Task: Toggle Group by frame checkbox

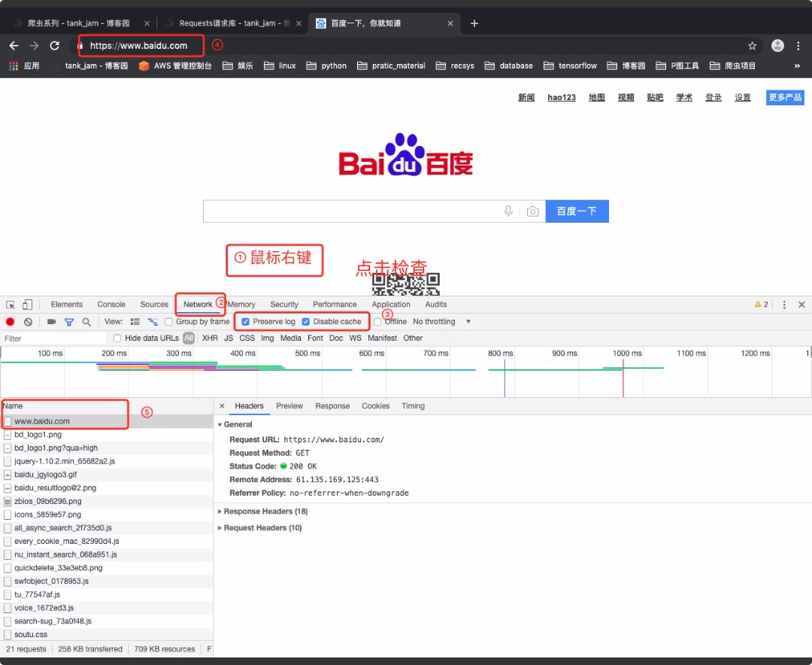Action: pyautogui.click(x=169, y=322)
